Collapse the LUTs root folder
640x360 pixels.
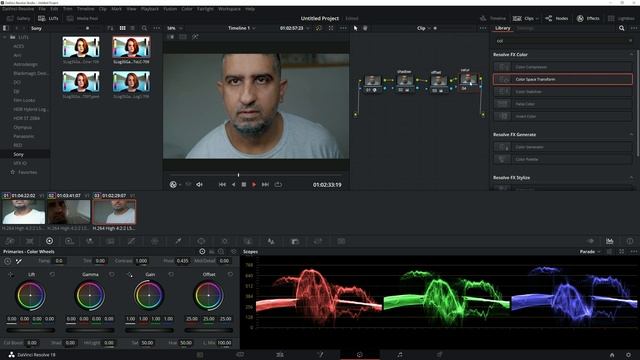click(5, 37)
